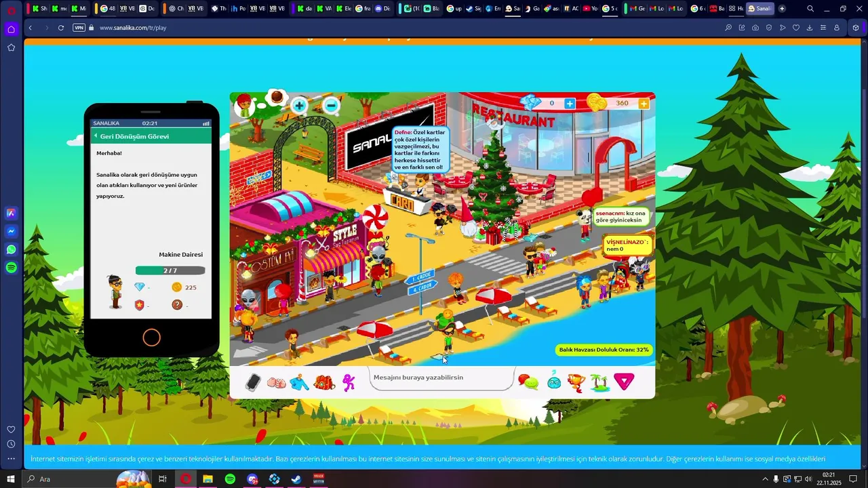Open Messenger in Opera sidebar
Image resolution: width=868 pixels, height=488 pixels.
[11, 231]
